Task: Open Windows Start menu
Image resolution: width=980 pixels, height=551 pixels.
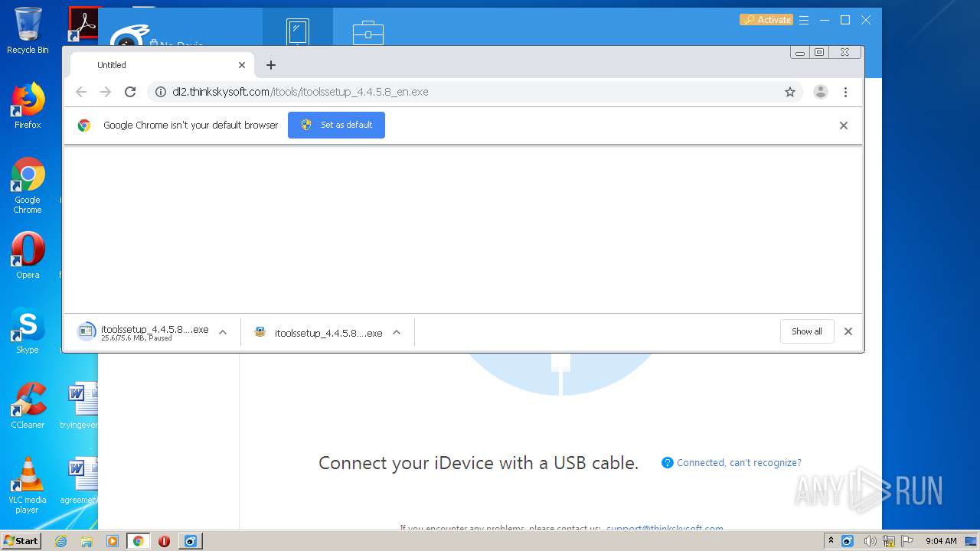Action: (x=21, y=541)
